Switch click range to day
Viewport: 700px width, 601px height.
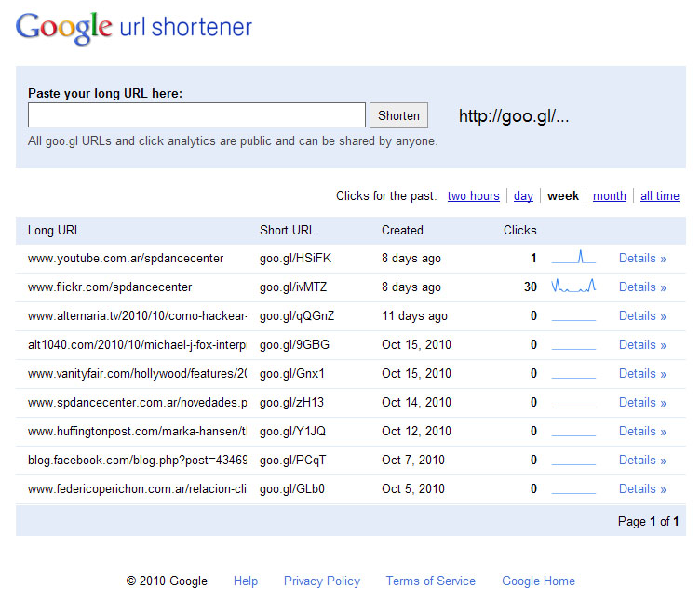pos(523,196)
